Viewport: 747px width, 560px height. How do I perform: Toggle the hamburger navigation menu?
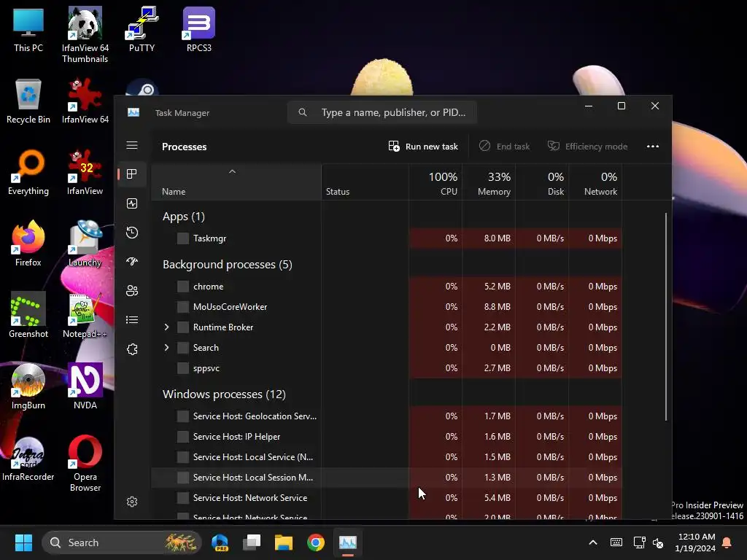tap(132, 145)
